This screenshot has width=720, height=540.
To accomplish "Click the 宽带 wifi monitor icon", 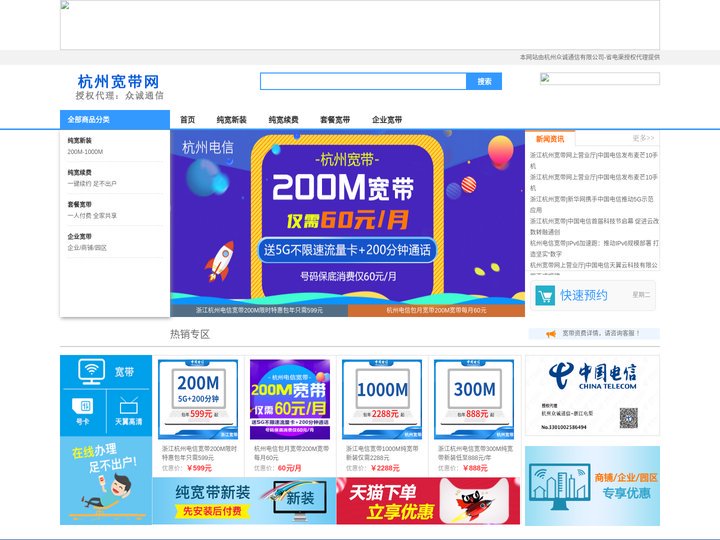I will 91,371.
